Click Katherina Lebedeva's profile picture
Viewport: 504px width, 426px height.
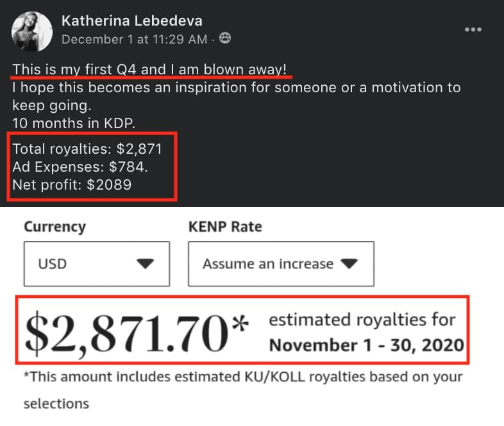point(32,31)
